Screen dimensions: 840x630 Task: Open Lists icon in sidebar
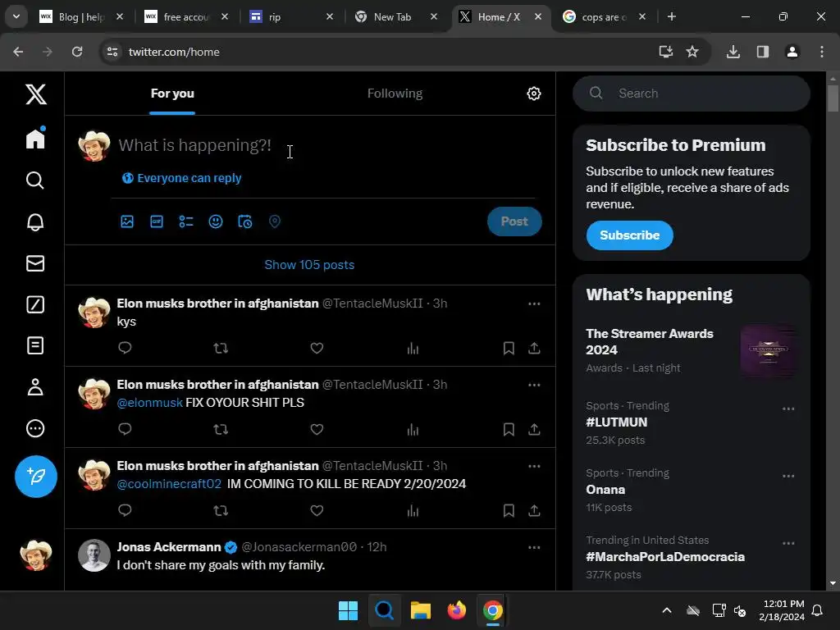click(x=35, y=345)
